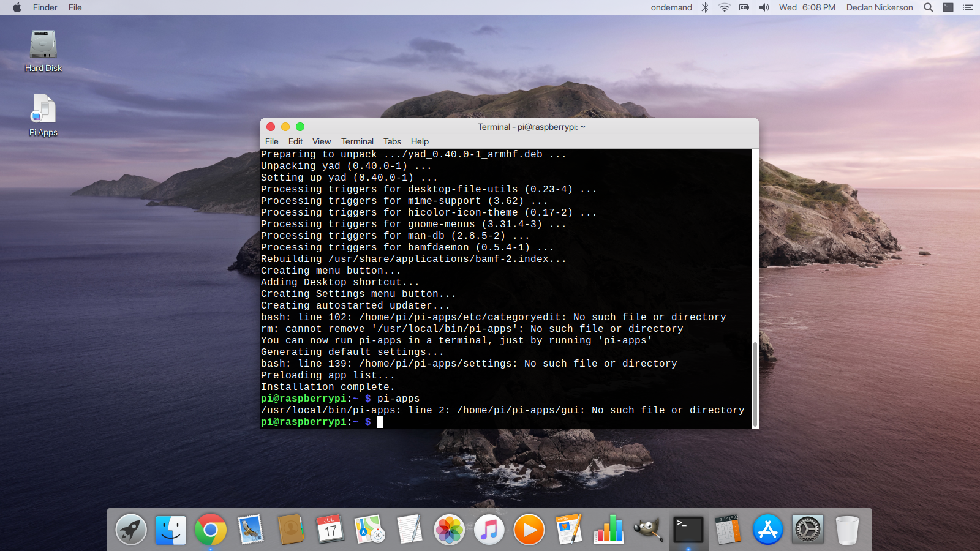Open the Trash from the Dock
The width and height of the screenshot is (980, 551).
point(847,530)
